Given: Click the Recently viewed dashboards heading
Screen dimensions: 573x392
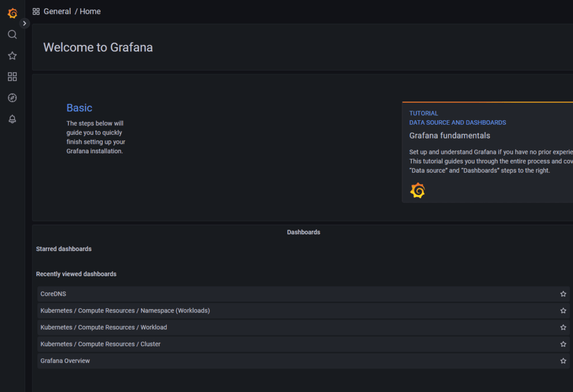Looking at the screenshot, I should click(x=76, y=274).
